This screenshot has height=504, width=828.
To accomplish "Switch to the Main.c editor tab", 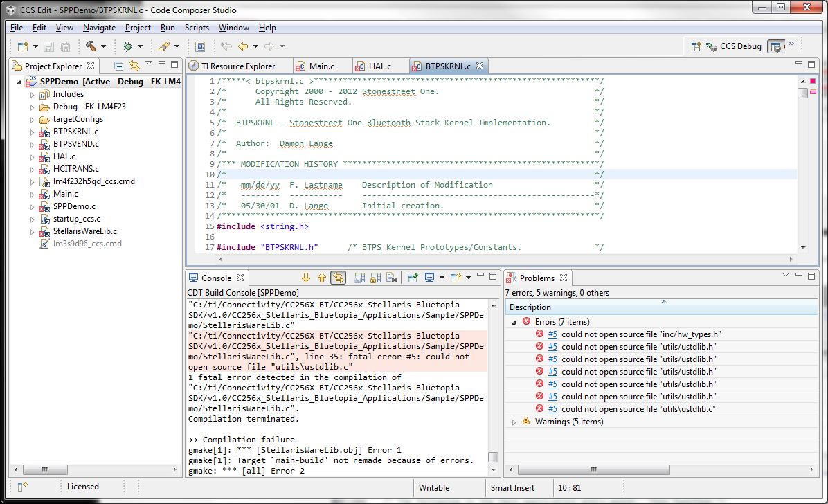I will 321,66.
